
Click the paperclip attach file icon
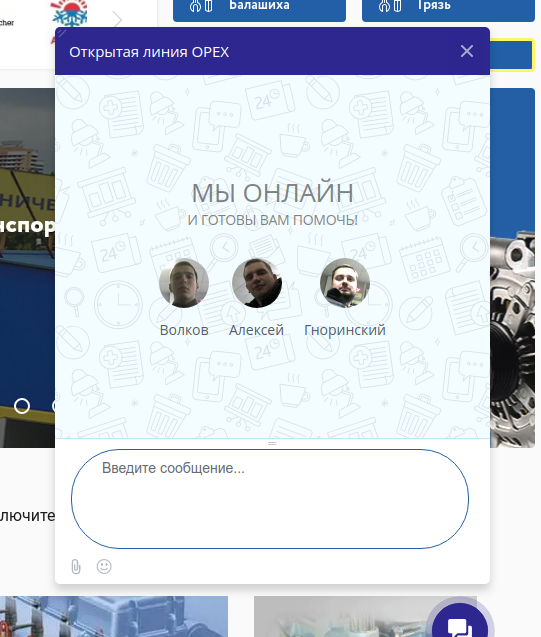(76, 566)
